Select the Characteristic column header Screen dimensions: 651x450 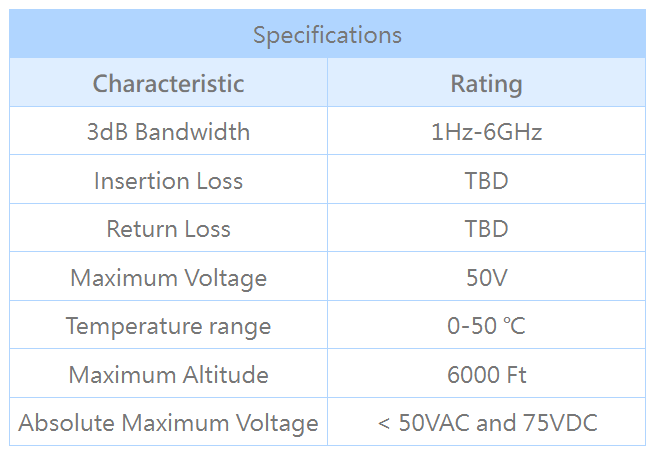[x=168, y=83]
